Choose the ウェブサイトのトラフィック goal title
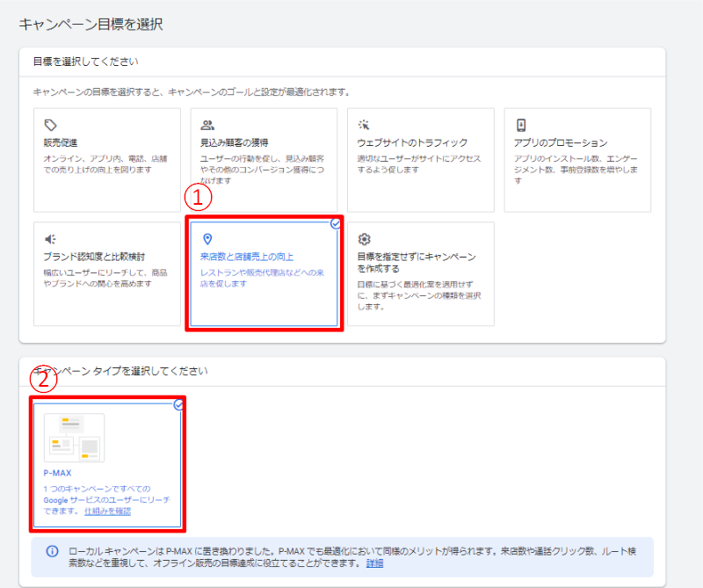 pos(412,142)
